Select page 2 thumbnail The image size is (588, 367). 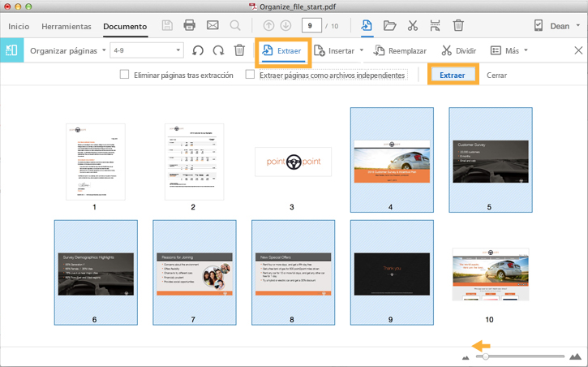tap(195, 162)
